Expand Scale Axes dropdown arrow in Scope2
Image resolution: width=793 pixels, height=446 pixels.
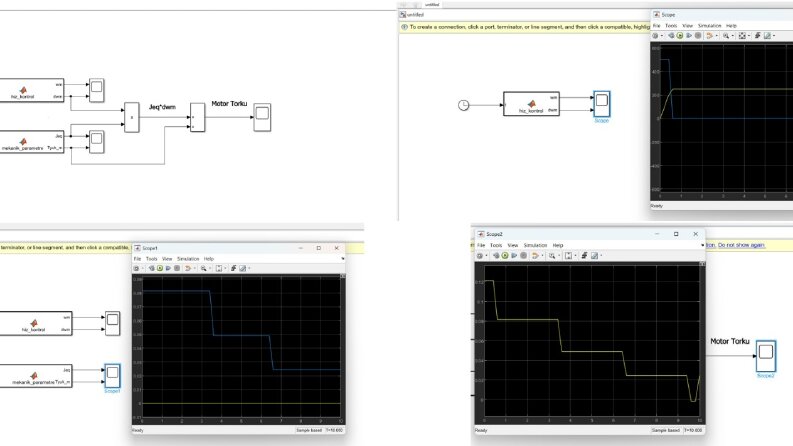(x=576, y=255)
